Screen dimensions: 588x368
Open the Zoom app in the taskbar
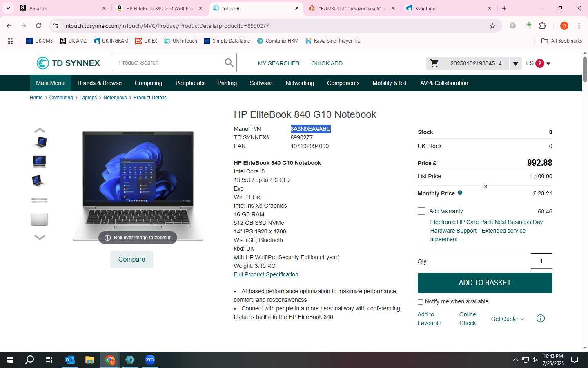(150, 360)
